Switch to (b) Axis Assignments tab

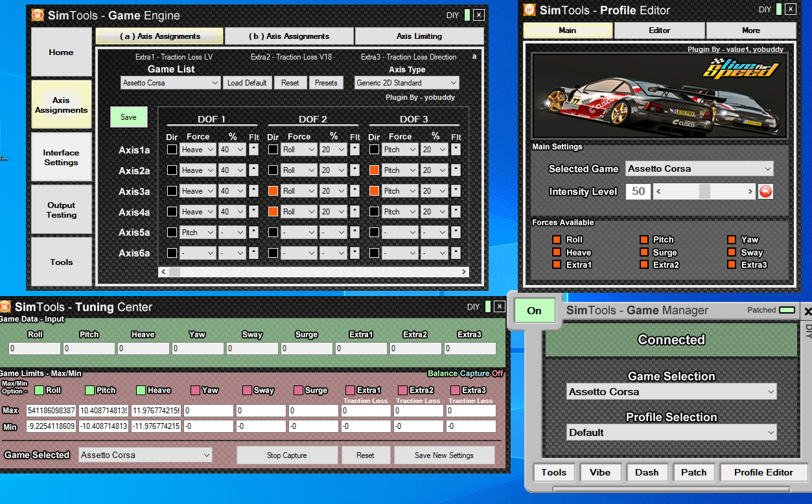click(x=289, y=36)
